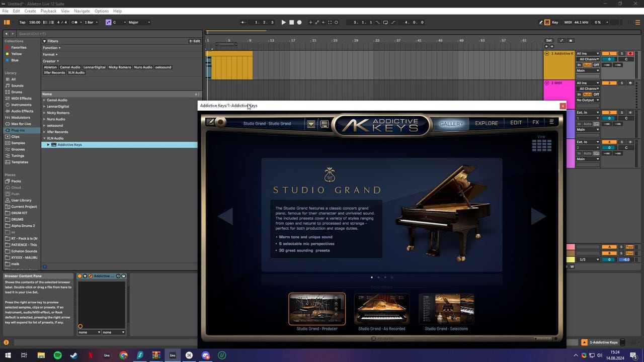Disarm recording on Addictive Keys track
Viewport: 644px width, 362px height.
tap(630, 53)
